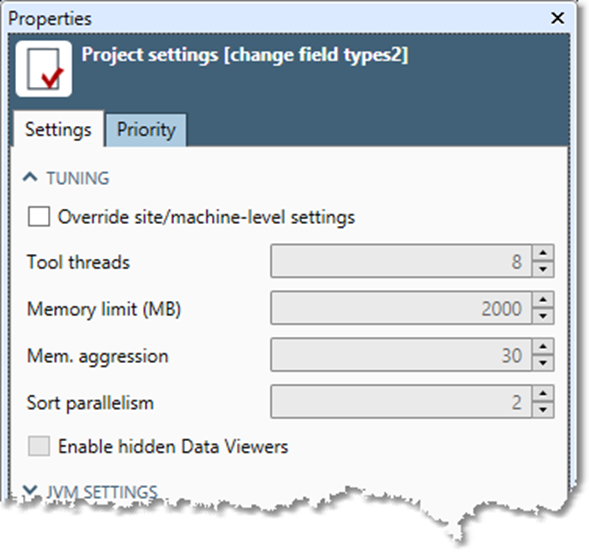
Task: Increase Mem. aggression with up arrow
Action: pyautogui.click(x=543, y=347)
